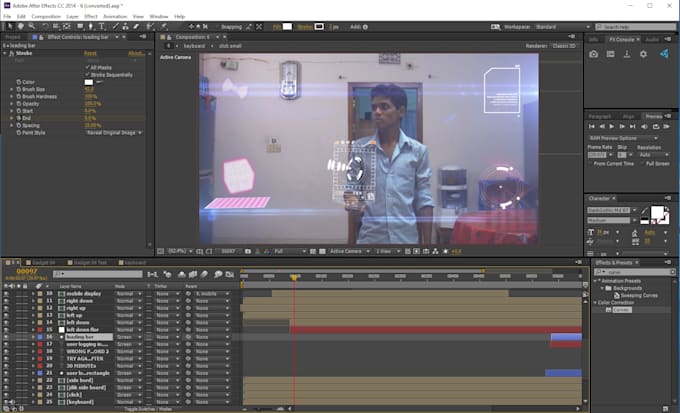The image size is (680, 413).
Task: Jump to first frame in Preview panel
Action: [592, 126]
